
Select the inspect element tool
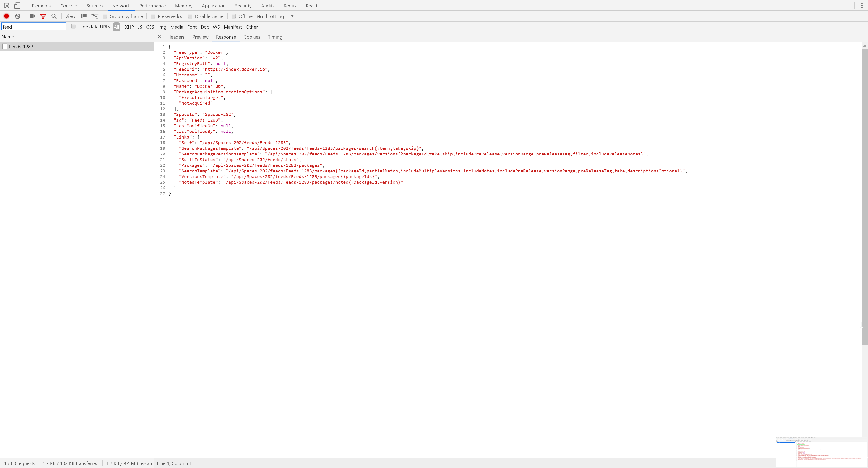tap(7, 5)
